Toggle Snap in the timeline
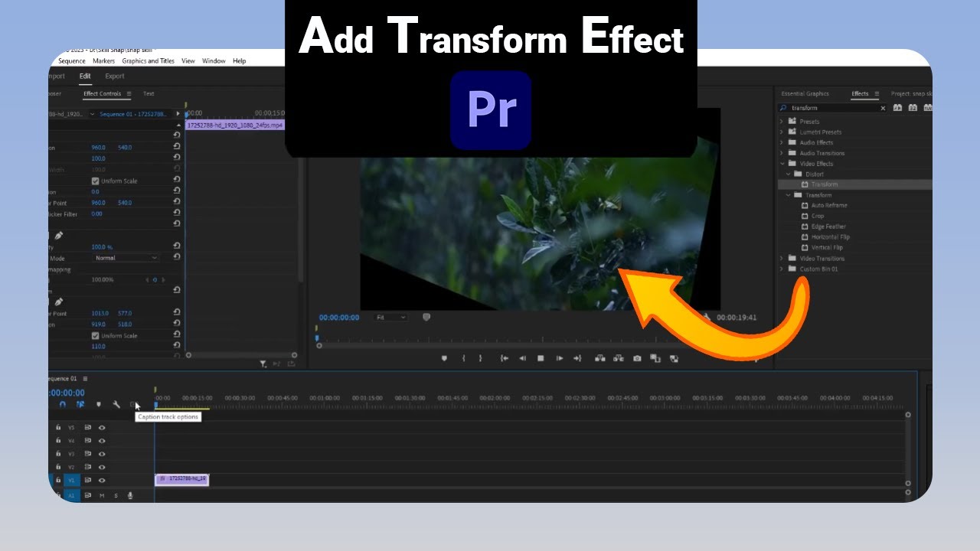 click(62, 404)
